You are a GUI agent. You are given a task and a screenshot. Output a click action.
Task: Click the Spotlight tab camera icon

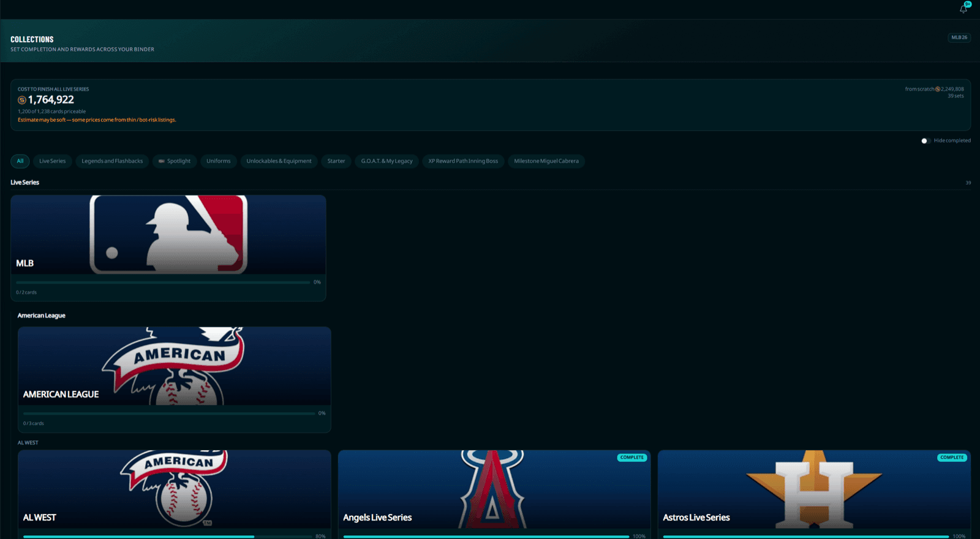click(x=162, y=161)
